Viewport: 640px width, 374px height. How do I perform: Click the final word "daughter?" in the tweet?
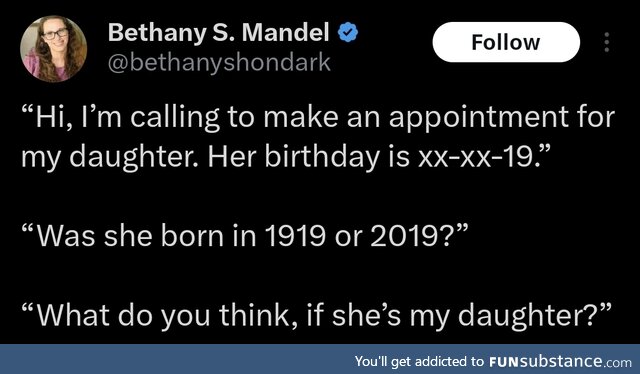(535, 317)
